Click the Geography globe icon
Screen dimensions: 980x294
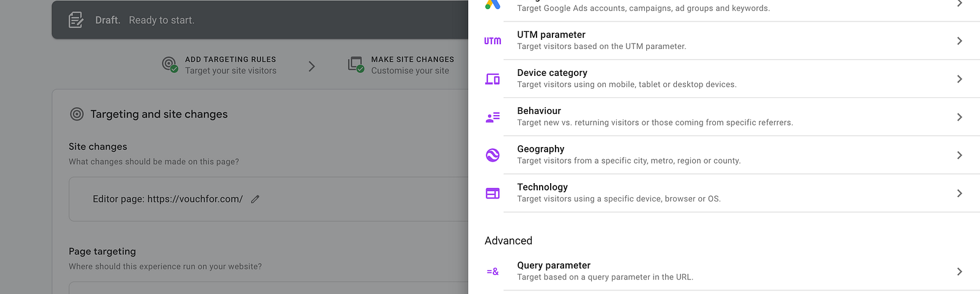coord(492,155)
